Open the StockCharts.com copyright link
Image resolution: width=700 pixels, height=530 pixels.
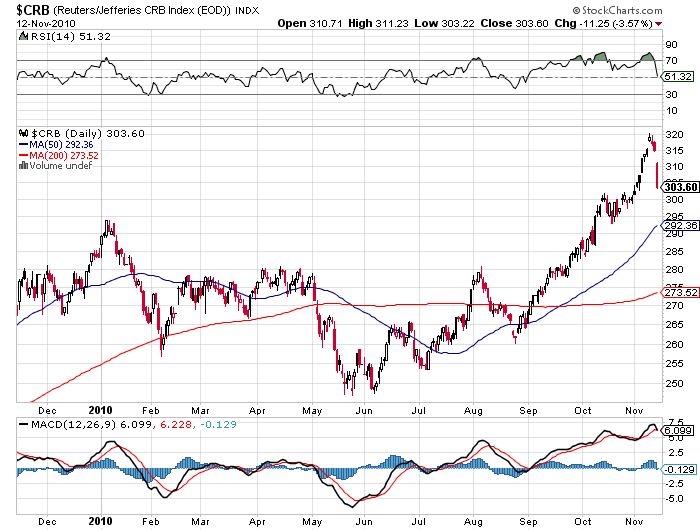[617, 10]
